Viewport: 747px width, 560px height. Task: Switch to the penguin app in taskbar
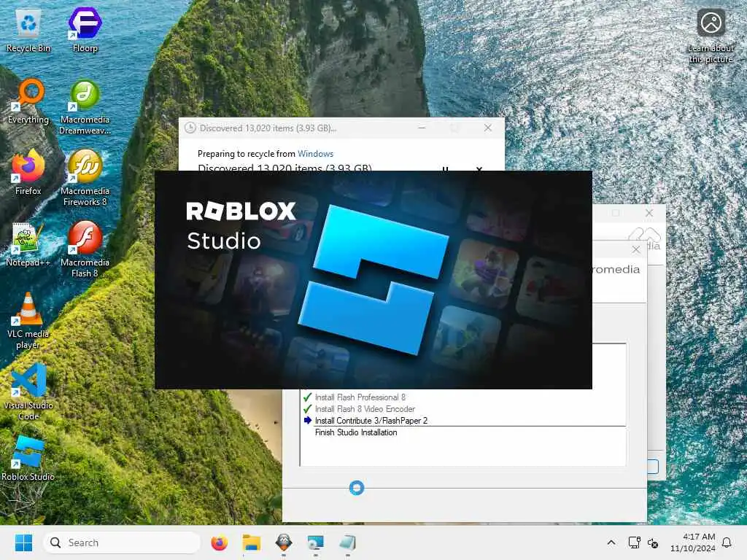point(284,542)
